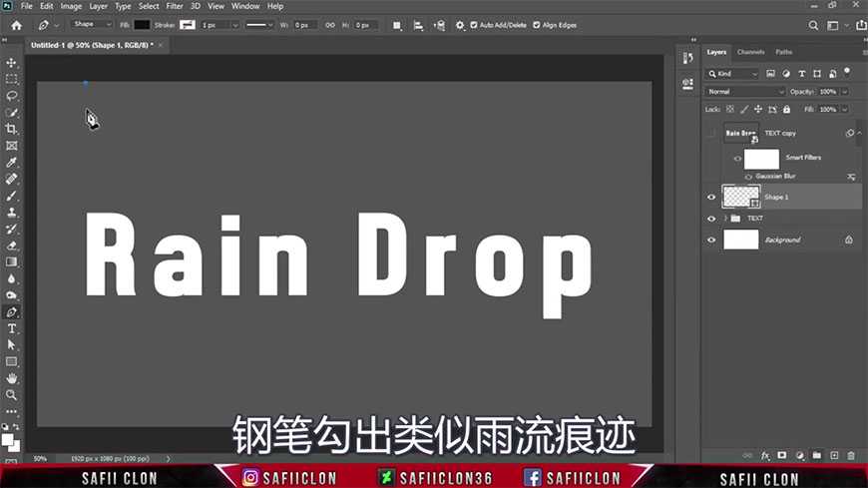
Task: Open the File menu
Action: pos(27,6)
